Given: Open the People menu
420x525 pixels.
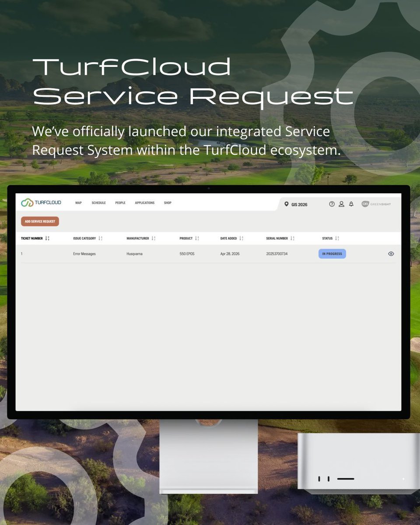Looking at the screenshot, I should (120, 203).
